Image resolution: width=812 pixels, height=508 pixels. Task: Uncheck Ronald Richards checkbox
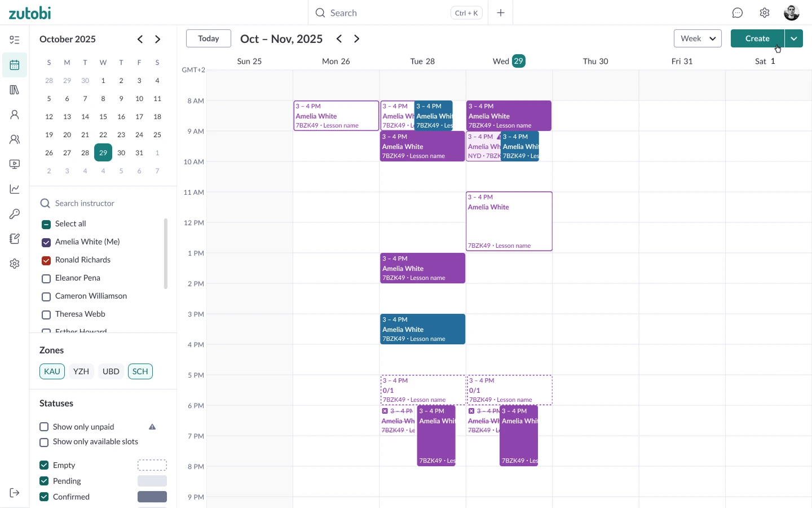(x=46, y=260)
